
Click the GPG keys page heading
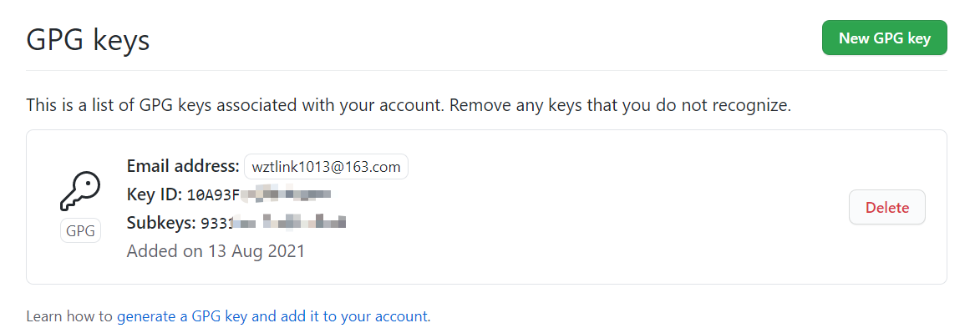coord(88,40)
